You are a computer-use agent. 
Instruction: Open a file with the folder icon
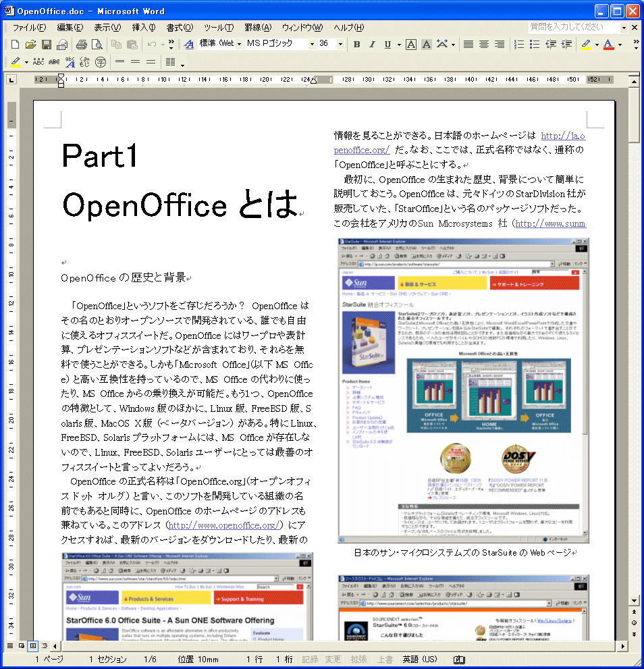coord(31,44)
